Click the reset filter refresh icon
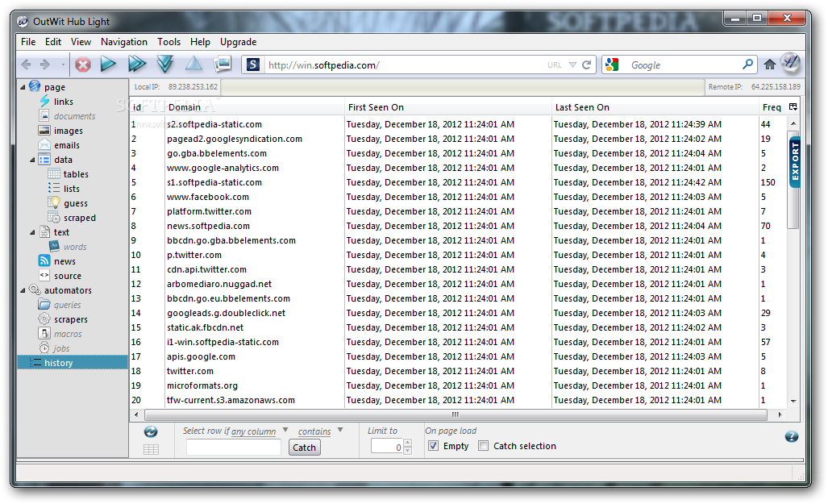Image resolution: width=828 pixels, height=504 pixels. pos(151,431)
